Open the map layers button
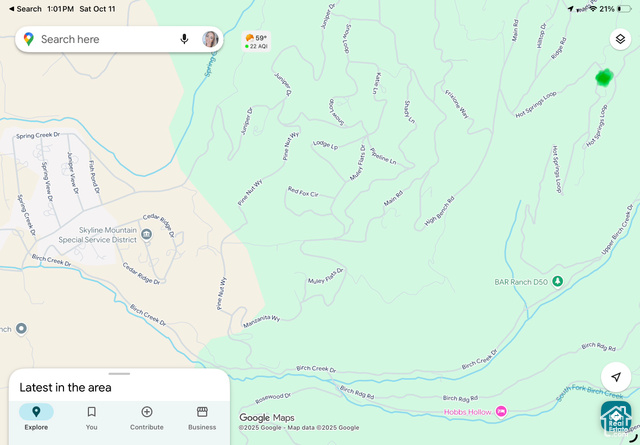Screen dimensions: 640x445 coord(620,39)
